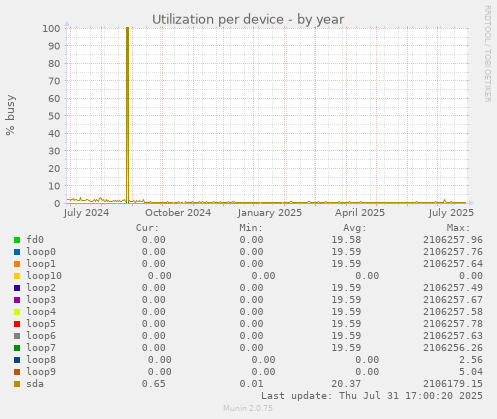
Task: Click the loop3 purple legend swatch
Action: point(17,300)
